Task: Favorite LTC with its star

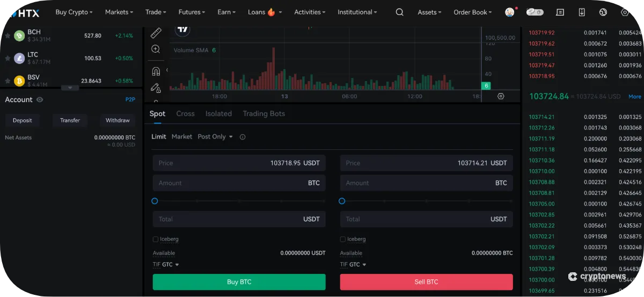Action: pos(8,58)
